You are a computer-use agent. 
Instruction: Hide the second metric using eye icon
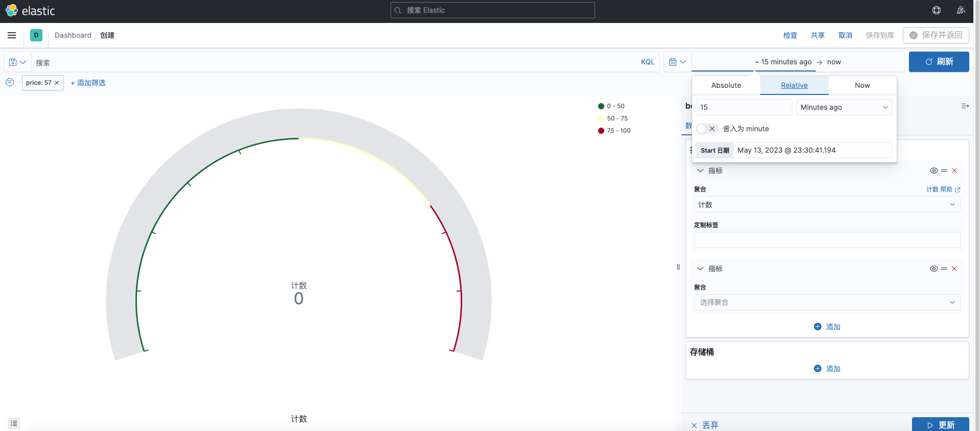(x=933, y=269)
